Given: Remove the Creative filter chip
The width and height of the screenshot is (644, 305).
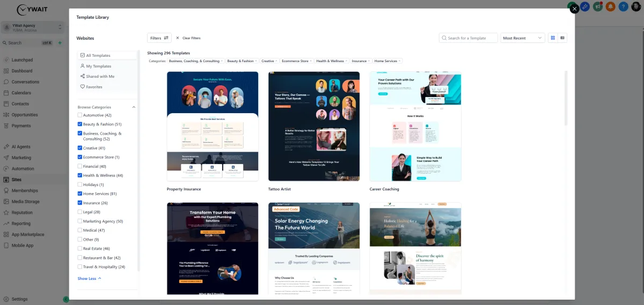Looking at the screenshot, I should pos(277,61).
